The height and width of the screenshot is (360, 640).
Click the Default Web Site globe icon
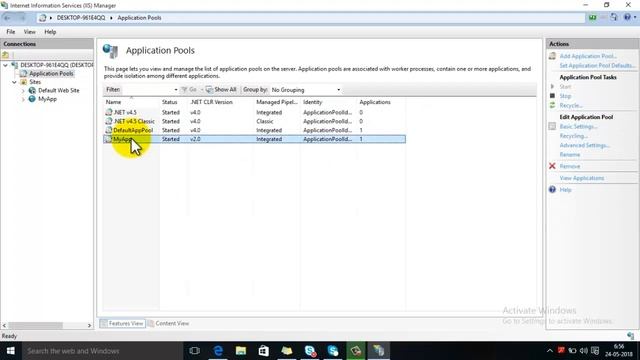[32, 90]
